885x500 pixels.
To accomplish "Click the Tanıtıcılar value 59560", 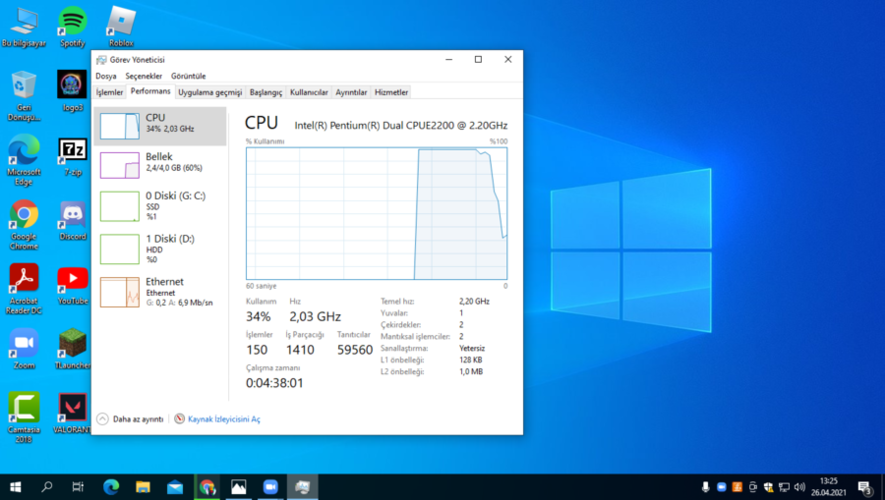I will coord(355,350).
